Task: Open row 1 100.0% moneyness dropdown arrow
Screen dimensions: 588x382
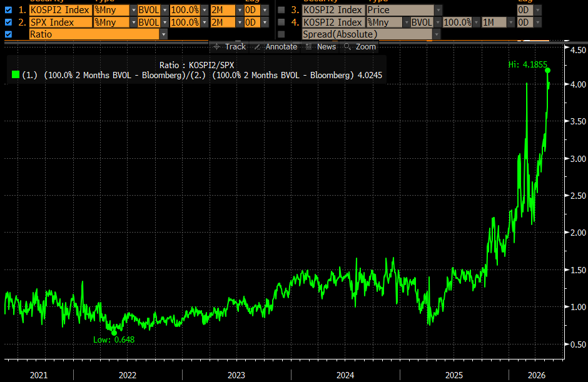Action: pyautogui.click(x=205, y=10)
